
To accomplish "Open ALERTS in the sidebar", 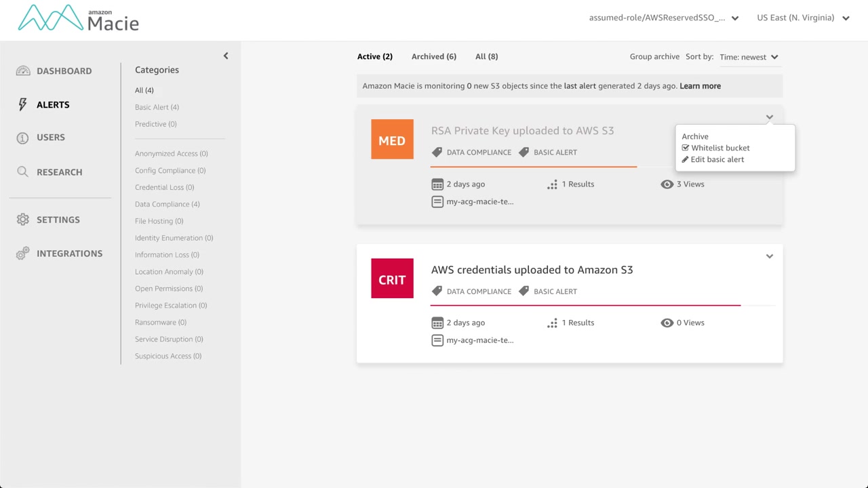I will [x=53, y=105].
